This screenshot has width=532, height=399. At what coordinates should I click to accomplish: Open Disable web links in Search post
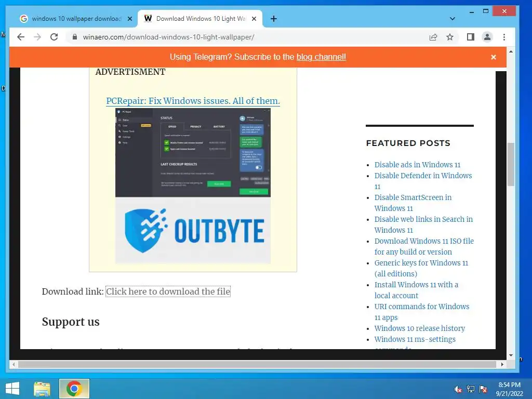pyautogui.click(x=424, y=224)
